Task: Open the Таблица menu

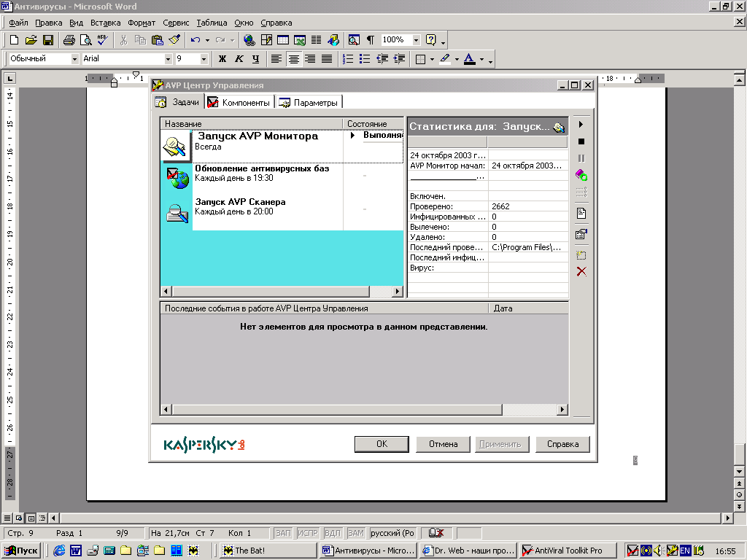Action: click(x=212, y=23)
